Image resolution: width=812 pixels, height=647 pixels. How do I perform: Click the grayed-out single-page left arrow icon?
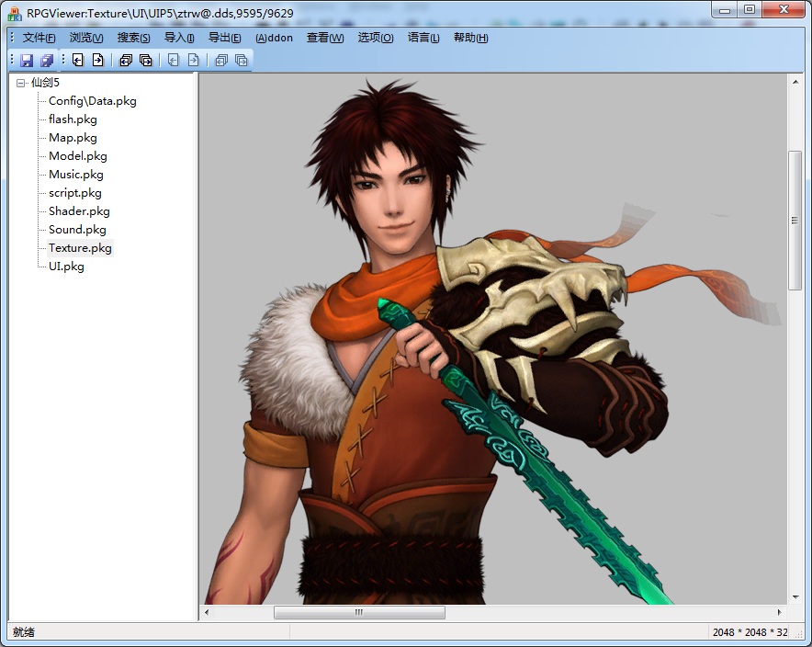click(174, 60)
